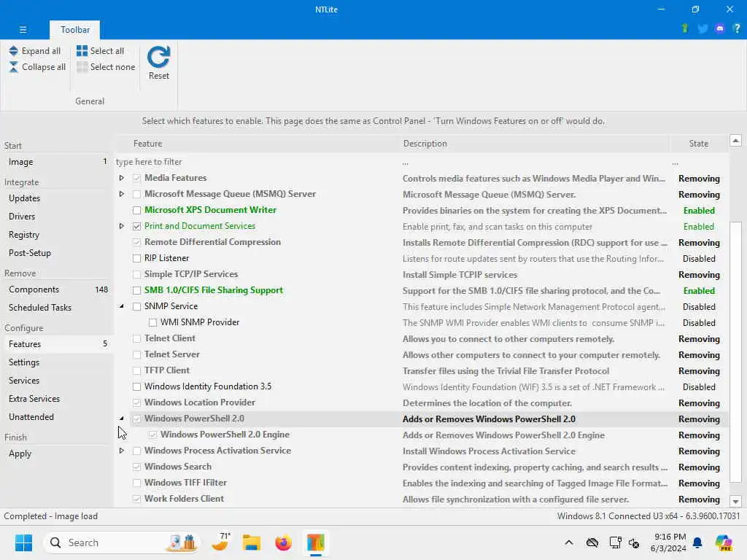Show hidden tray icons chevron
This screenshot has height=560, width=747.
pyautogui.click(x=569, y=542)
